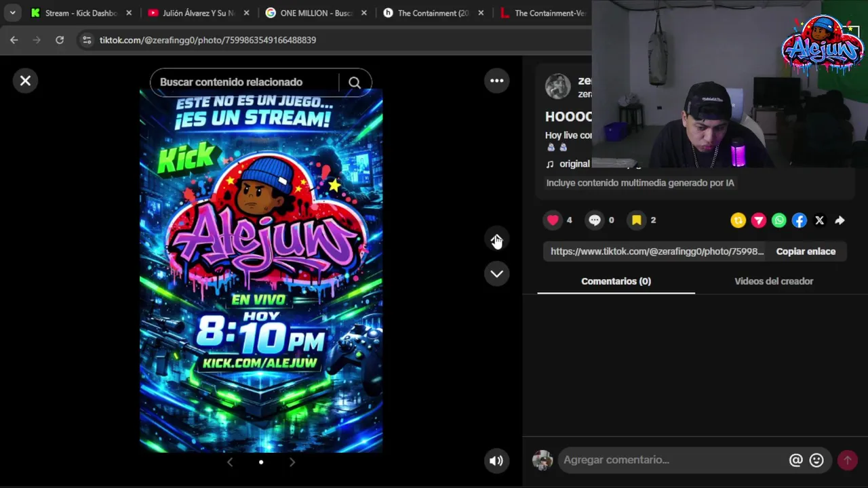Close 'The Containment (20' browser tab
Image resolution: width=868 pixels, height=488 pixels.
[x=481, y=13]
